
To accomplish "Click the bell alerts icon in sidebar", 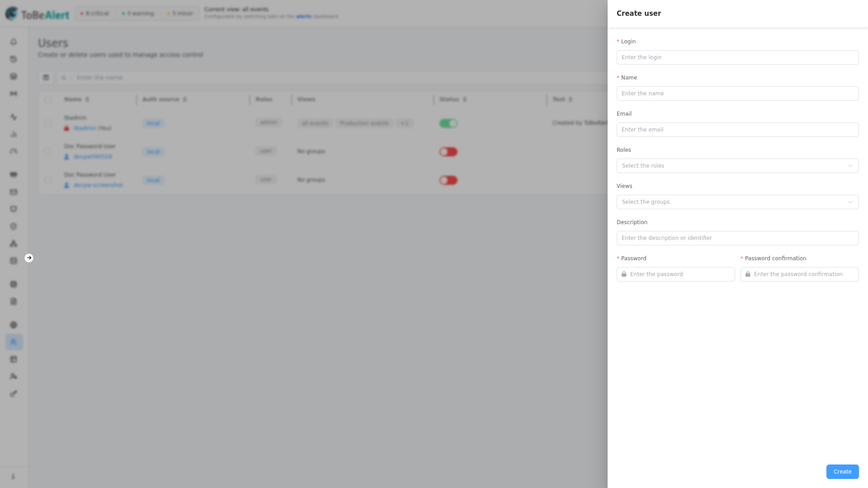I will tap(14, 42).
